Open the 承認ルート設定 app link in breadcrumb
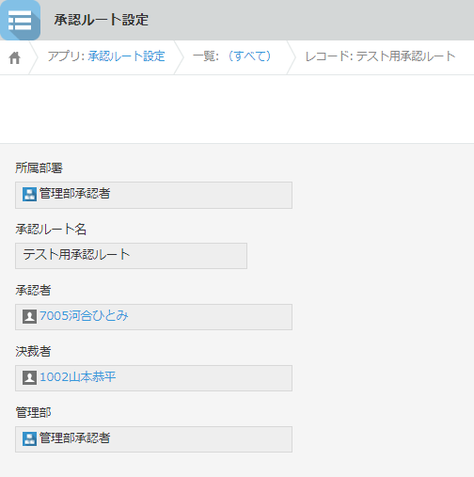This screenshot has width=474, height=477. click(x=126, y=56)
